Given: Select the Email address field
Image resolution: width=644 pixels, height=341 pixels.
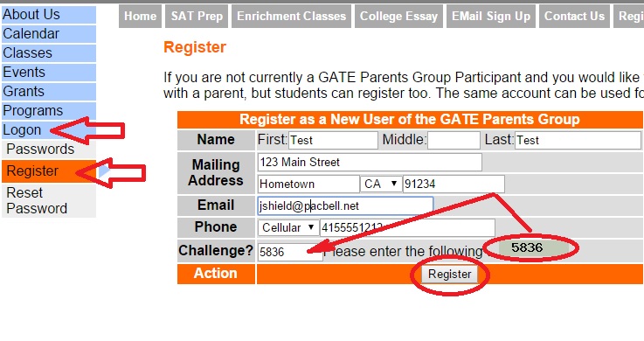Looking at the screenshot, I should click(345, 205).
